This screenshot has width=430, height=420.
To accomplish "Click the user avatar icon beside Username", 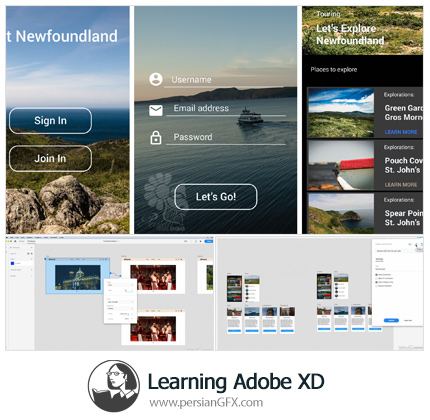I will (x=156, y=79).
